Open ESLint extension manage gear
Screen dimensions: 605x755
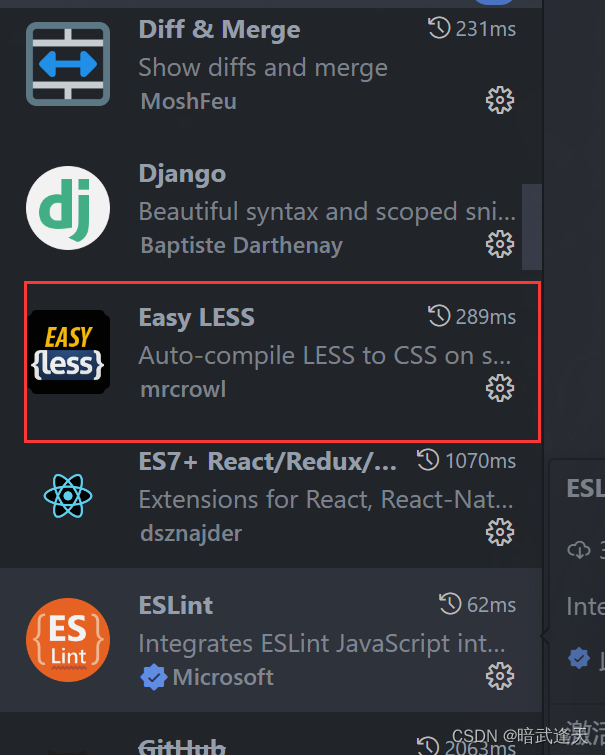point(500,676)
